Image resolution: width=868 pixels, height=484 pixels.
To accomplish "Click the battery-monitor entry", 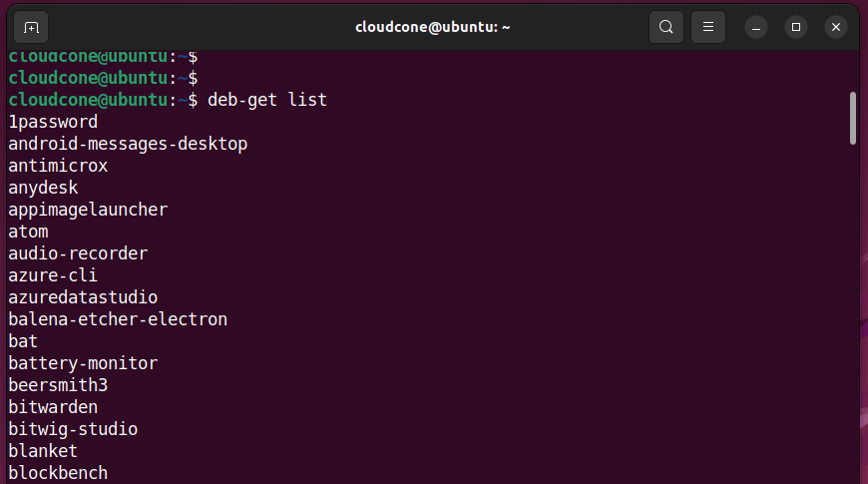I will pyautogui.click(x=83, y=363).
